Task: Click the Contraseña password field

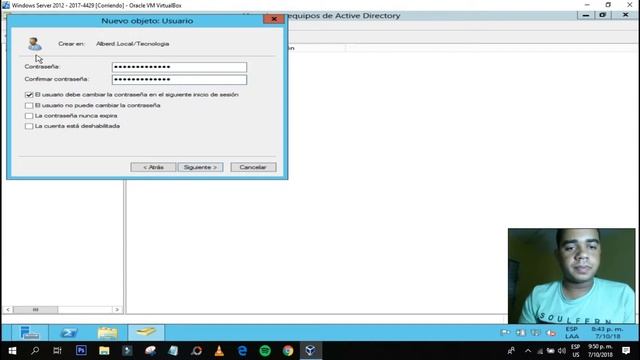Action: click(180, 67)
